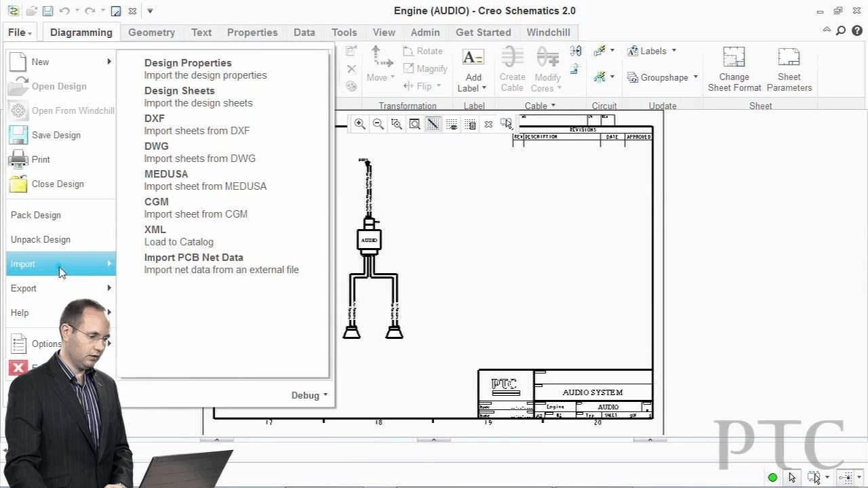The image size is (868, 488).
Task: Click the zoom window icon on graphics toolbar
Action: pyautogui.click(x=397, y=124)
